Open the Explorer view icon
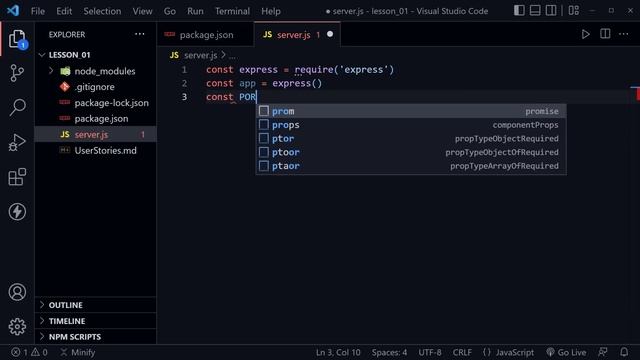This screenshot has height=360, width=640. click(x=17, y=39)
